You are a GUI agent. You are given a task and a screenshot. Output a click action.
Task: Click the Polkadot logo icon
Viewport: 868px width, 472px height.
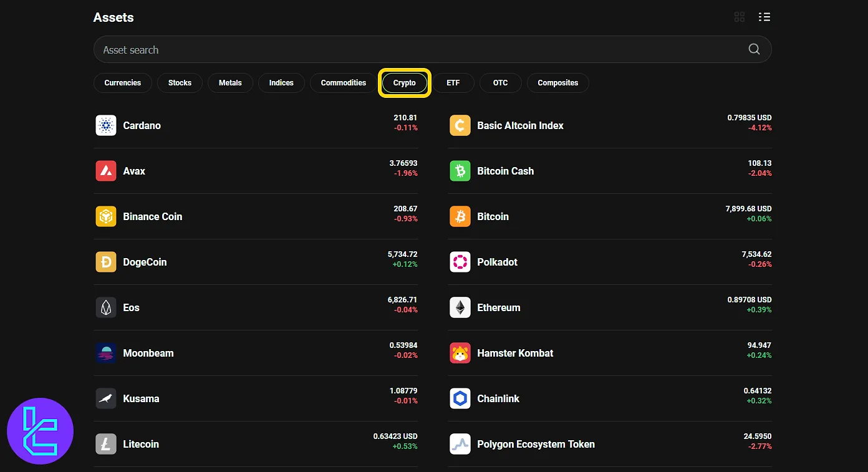coord(460,262)
